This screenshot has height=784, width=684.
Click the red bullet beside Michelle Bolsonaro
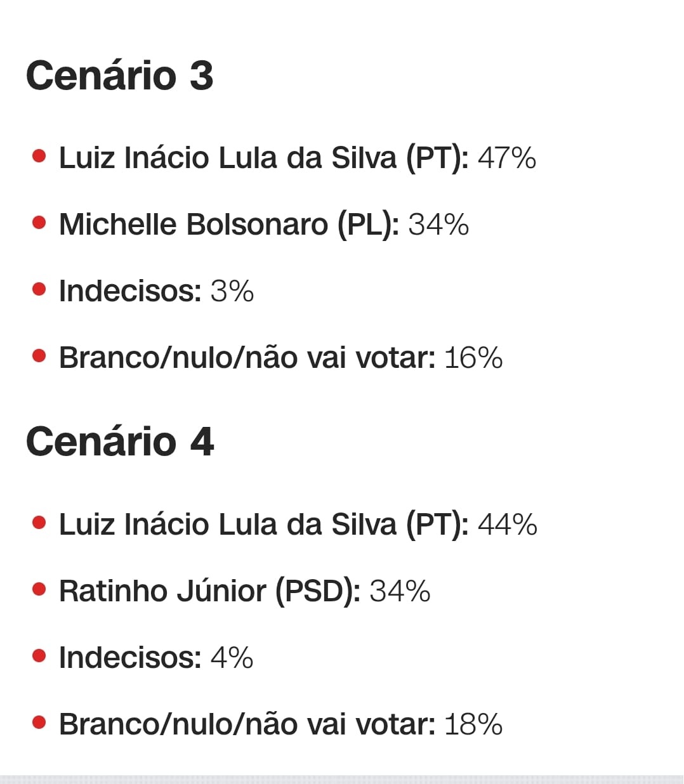pos(39,223)
